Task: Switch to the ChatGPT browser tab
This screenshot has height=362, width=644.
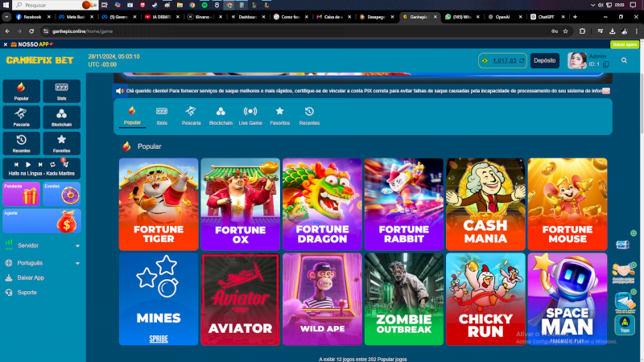Action: tap(546, 17)
